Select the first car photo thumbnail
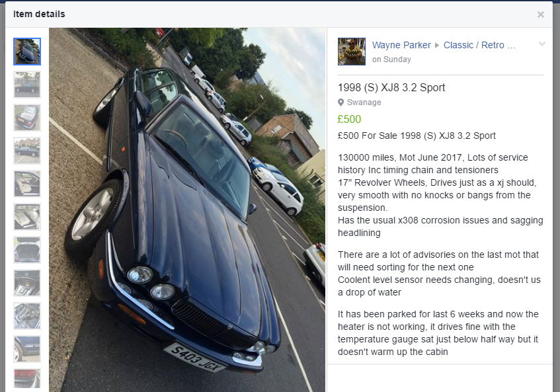The image size is (560, 392). (27, 52)
